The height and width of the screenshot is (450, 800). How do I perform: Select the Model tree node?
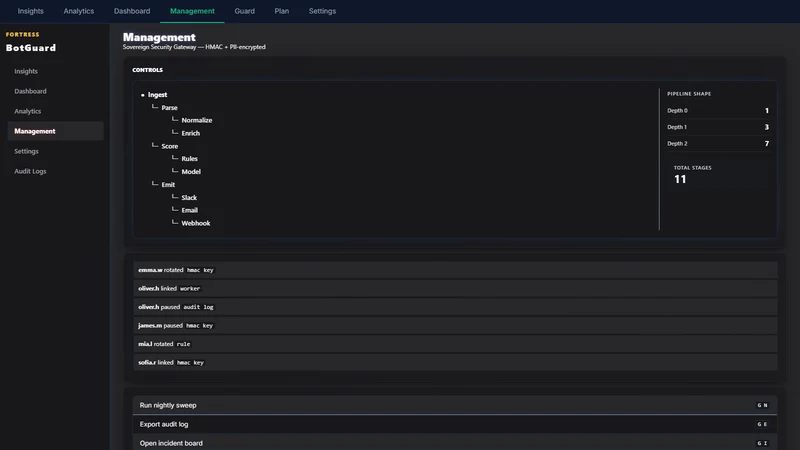(191, 172)
